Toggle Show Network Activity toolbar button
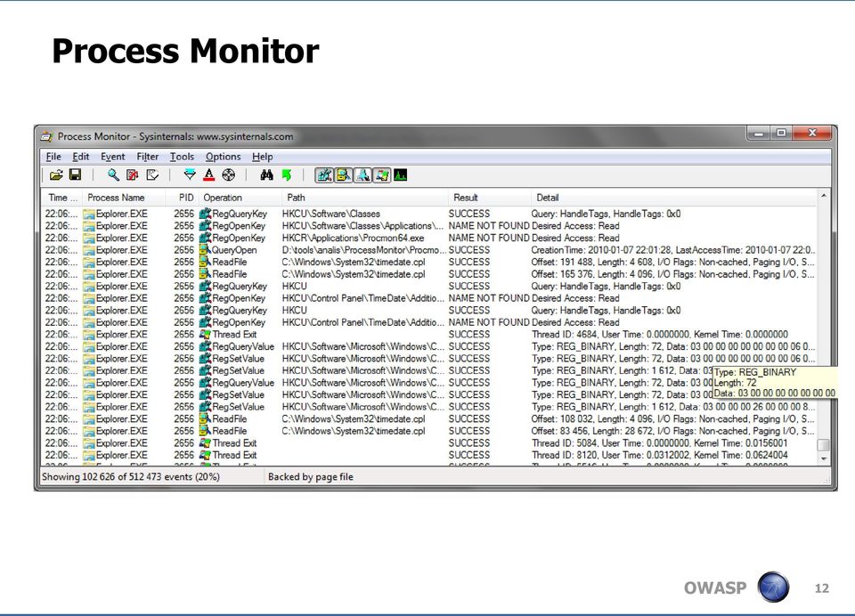This screenshot has width=855, height=616. click(x=362, y=175)
